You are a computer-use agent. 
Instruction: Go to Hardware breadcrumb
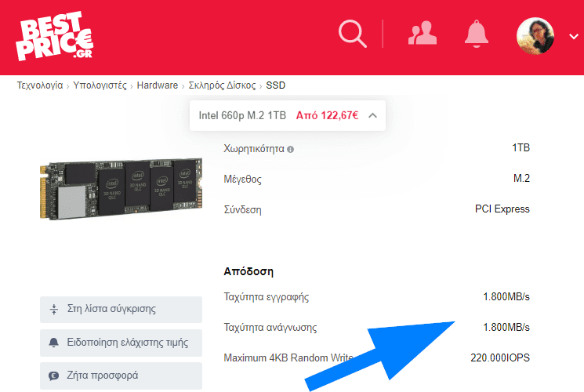[158, 85]
